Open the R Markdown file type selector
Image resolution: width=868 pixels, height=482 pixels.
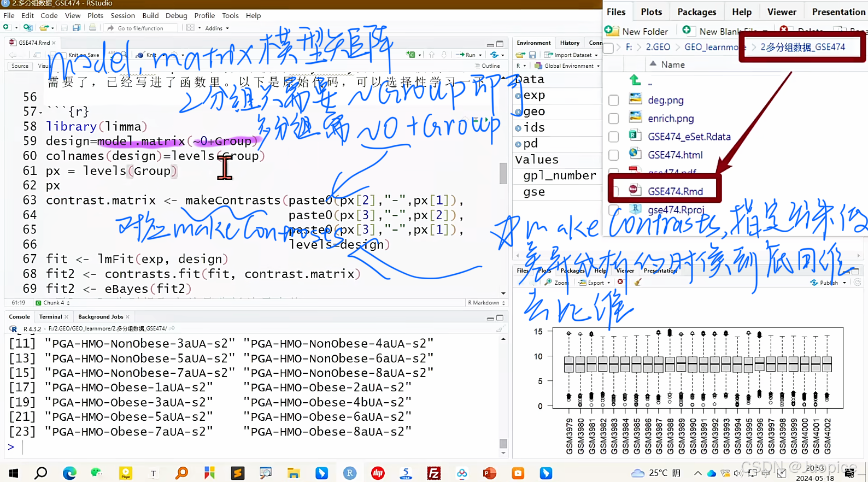[x=486, y=303]
